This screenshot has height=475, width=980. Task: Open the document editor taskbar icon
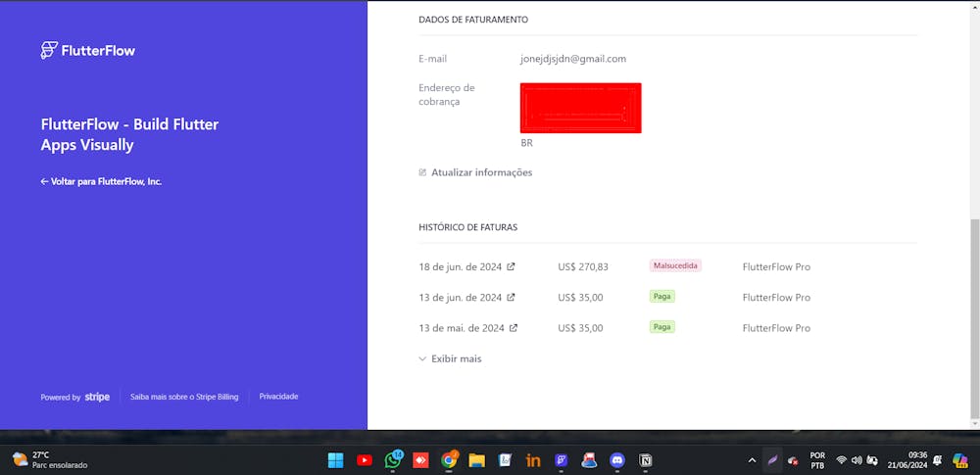point(505,460)
